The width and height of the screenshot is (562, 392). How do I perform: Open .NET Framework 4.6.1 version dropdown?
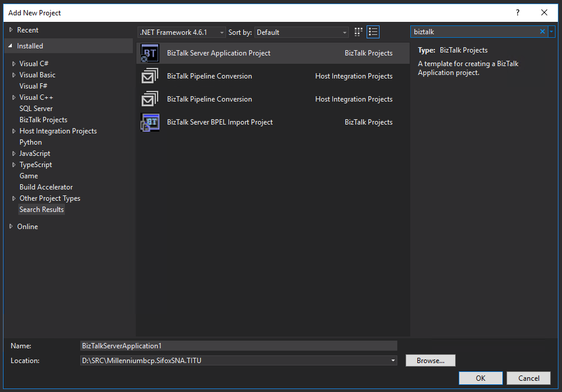pyautogui.click(x=182, y=32)
